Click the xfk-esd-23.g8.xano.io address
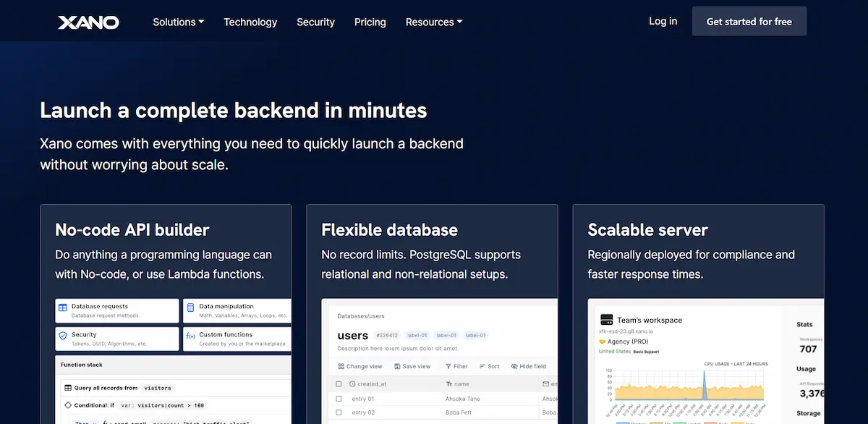The height and width of the screenshot is (424, 868). tap(628, 331)
